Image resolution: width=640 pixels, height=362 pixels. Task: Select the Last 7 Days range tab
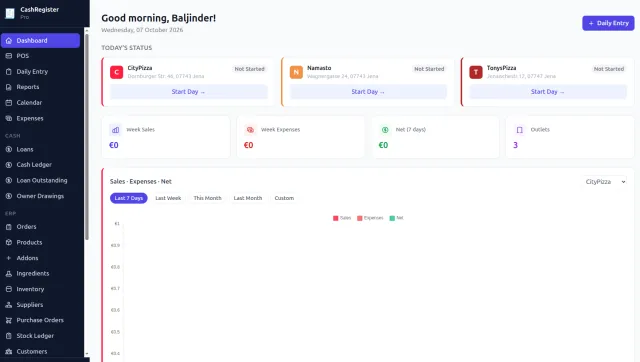click(129, 198)
